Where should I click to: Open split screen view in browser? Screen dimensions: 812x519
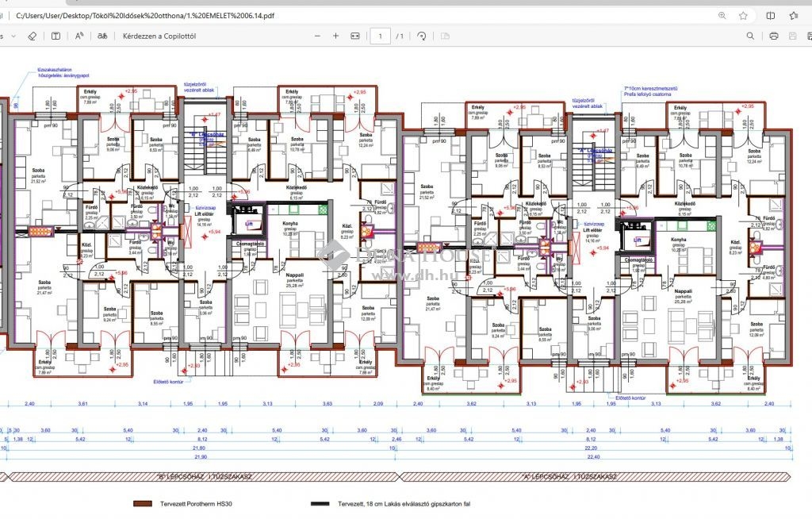pyautogui.click(x=771, y=16)
